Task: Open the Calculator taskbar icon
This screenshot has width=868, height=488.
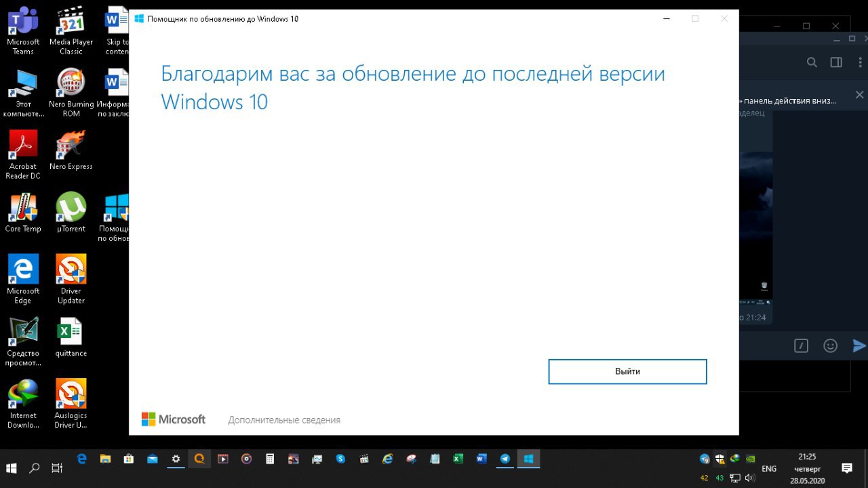Action: coord(270,459)
